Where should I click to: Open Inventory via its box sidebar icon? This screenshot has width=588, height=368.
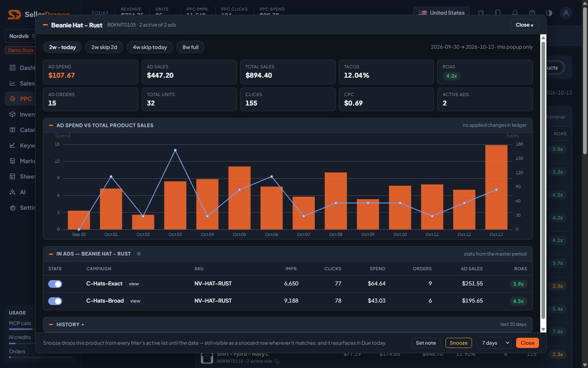click(13, 114)
